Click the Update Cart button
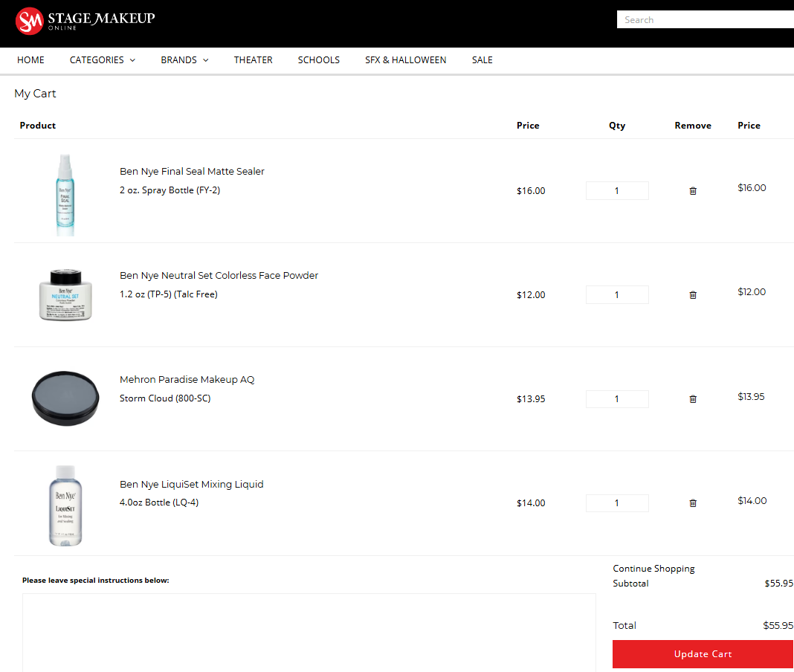Screen dimensions: 794x672 click(703, 653)
